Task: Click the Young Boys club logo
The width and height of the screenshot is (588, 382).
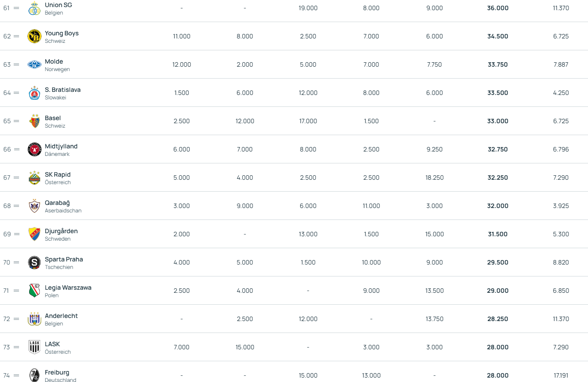Action: [34, 36]
